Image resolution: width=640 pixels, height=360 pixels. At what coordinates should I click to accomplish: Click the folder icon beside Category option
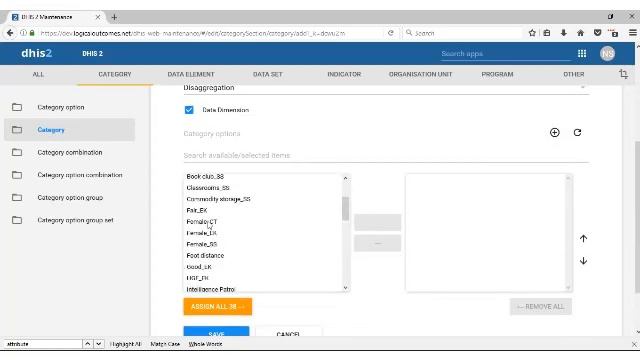click(x=17, y=107)
